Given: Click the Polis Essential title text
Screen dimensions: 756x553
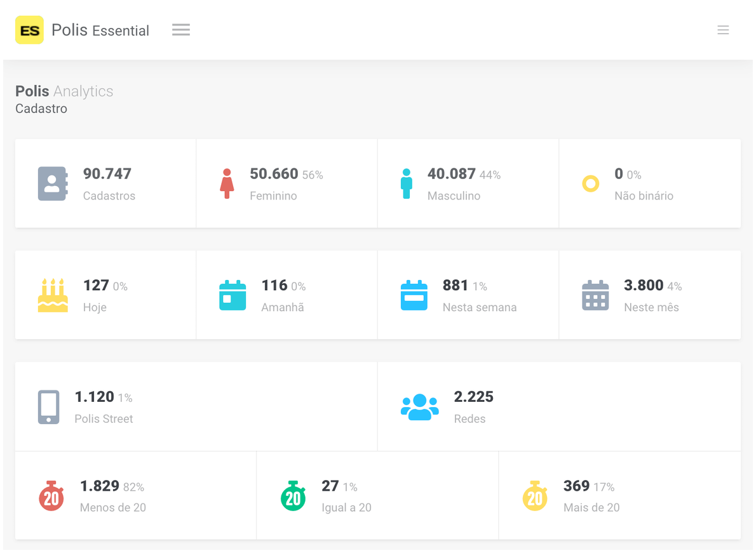Looking at the screenshot, I should (x=100, y=30).
